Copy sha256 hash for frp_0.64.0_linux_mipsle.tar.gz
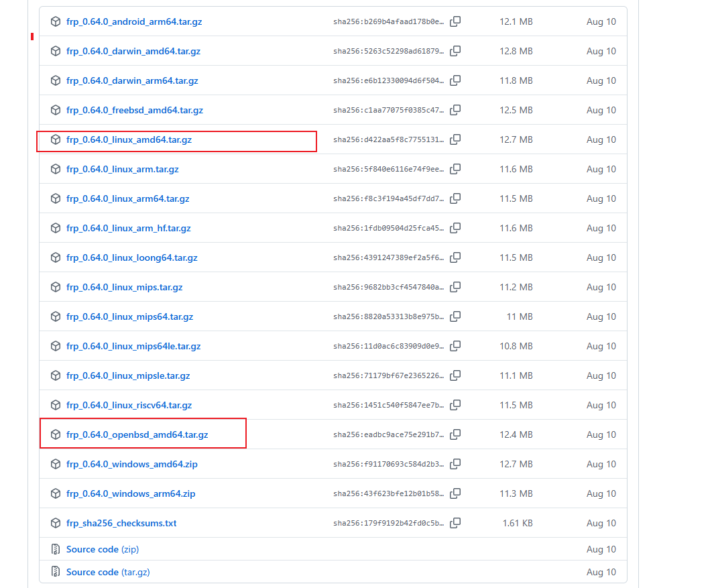 tap(455, 375)
